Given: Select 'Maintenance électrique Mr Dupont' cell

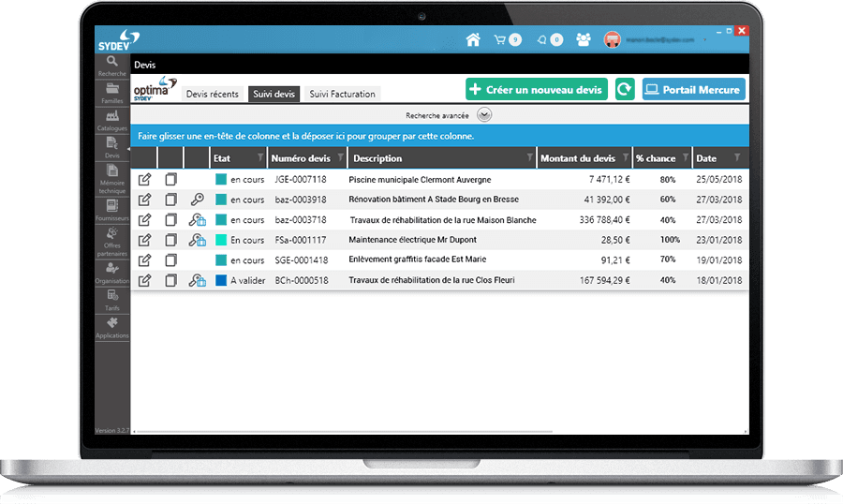Looking at the screenshot, I should pos(412,240).
